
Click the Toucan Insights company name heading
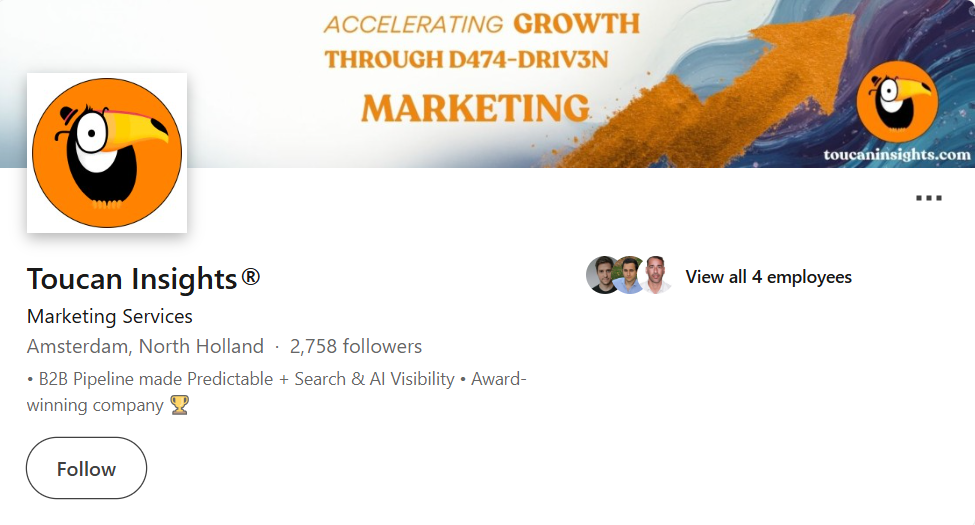[x=131, y=278]
